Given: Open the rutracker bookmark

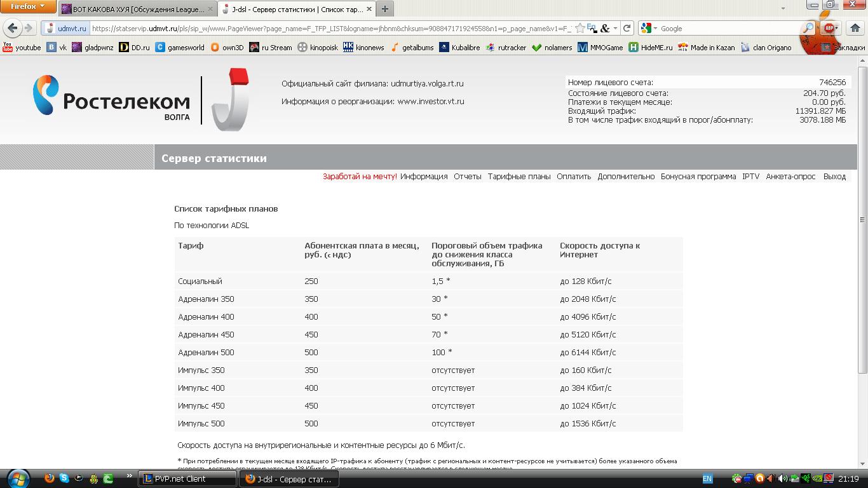Looking at the screenshot, I should [x=506, y=48].
